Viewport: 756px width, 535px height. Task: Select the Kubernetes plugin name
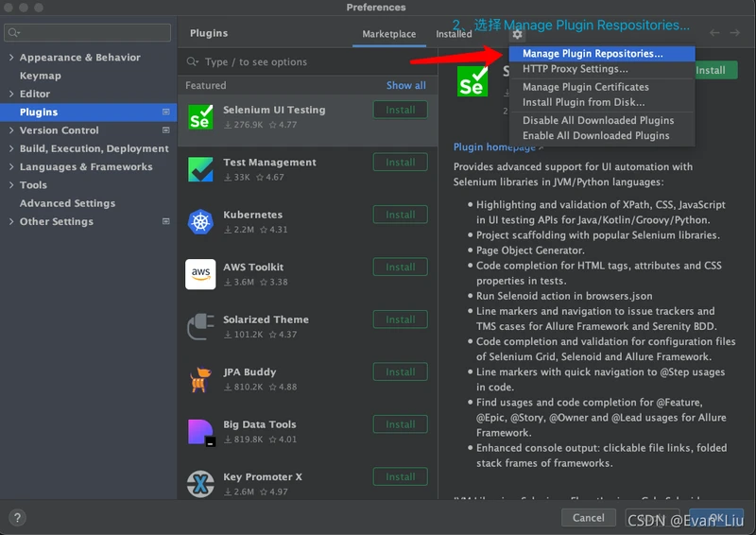pyautogui.click(x=252, y=215)
